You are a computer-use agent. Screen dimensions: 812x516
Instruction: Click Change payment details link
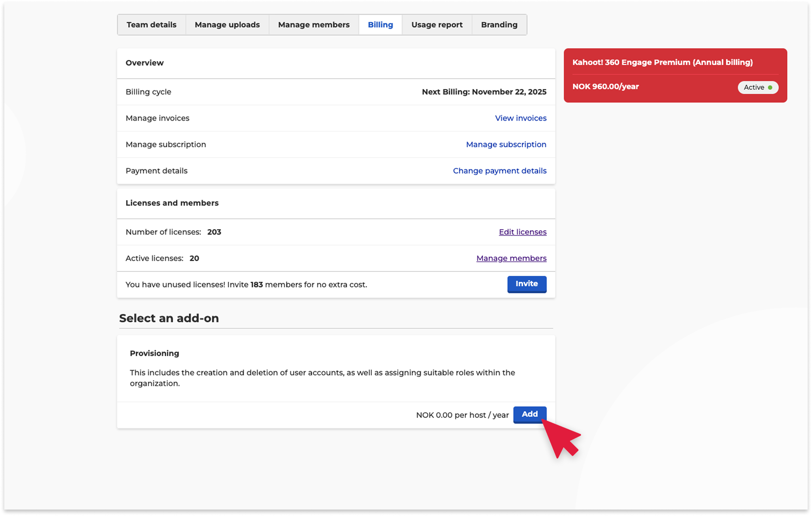coord(499,171)
